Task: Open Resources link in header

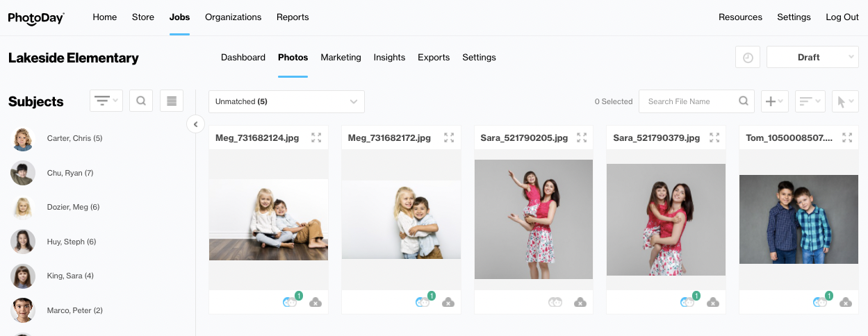Action: pyautogui.click(x=740, y=17)
